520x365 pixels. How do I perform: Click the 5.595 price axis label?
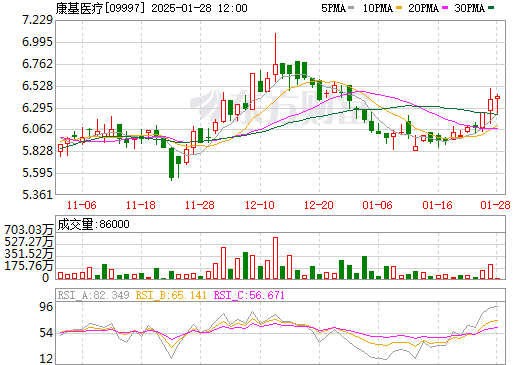point(37,173)
